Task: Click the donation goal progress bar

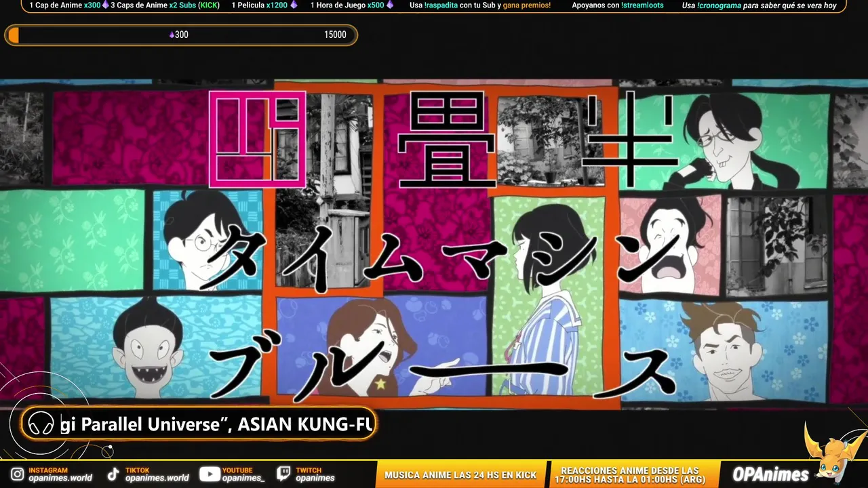Action: (181, 35)
